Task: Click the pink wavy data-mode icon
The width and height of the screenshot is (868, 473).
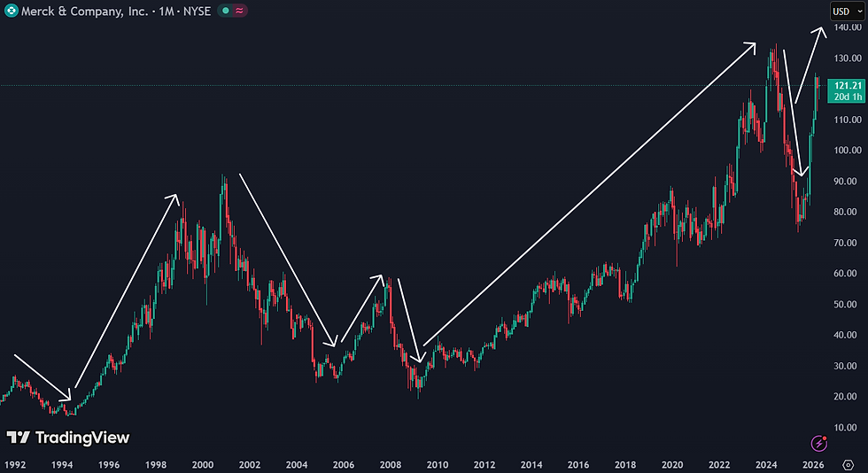Action: point(239,11)
